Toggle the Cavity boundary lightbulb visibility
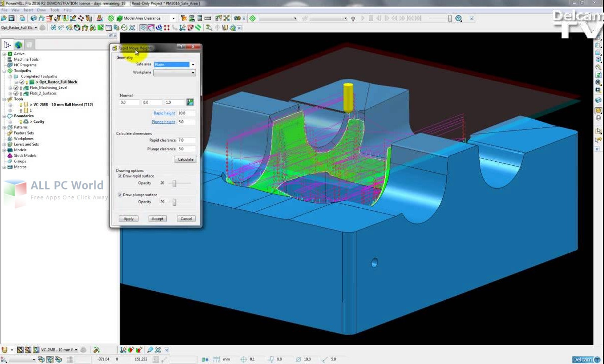604x364 pixels. pyautogui.click(x=21, y=121)
